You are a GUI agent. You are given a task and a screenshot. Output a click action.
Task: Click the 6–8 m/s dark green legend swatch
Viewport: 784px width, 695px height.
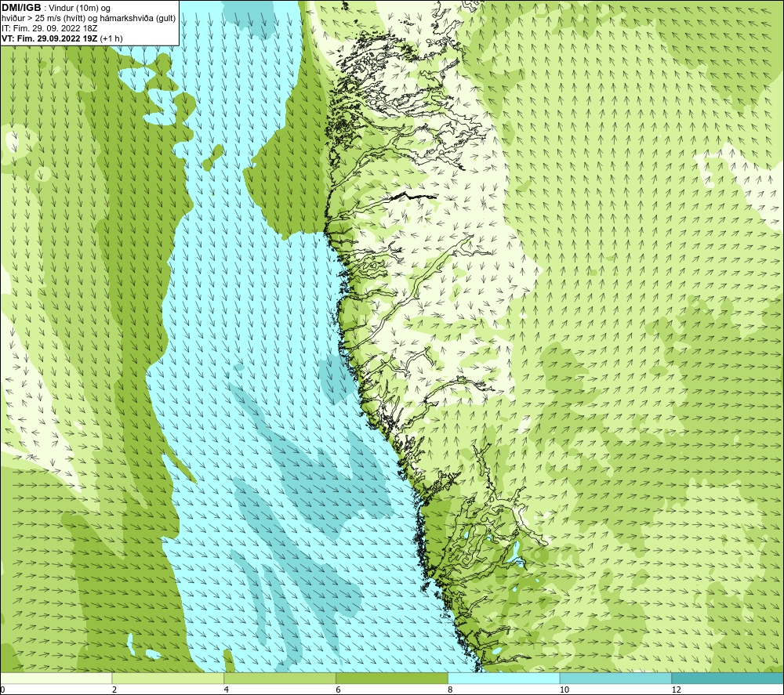coord(392,679)
